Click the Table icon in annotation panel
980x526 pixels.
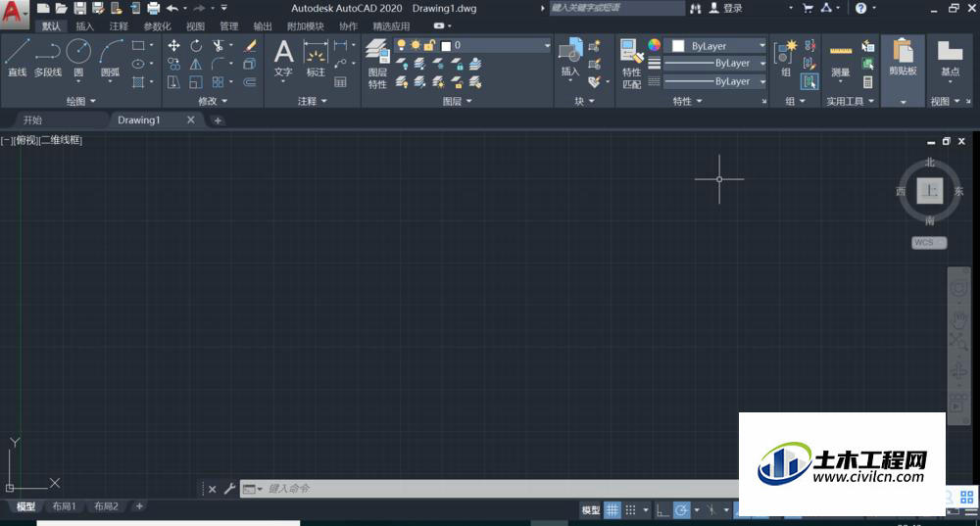pos(341,82)
